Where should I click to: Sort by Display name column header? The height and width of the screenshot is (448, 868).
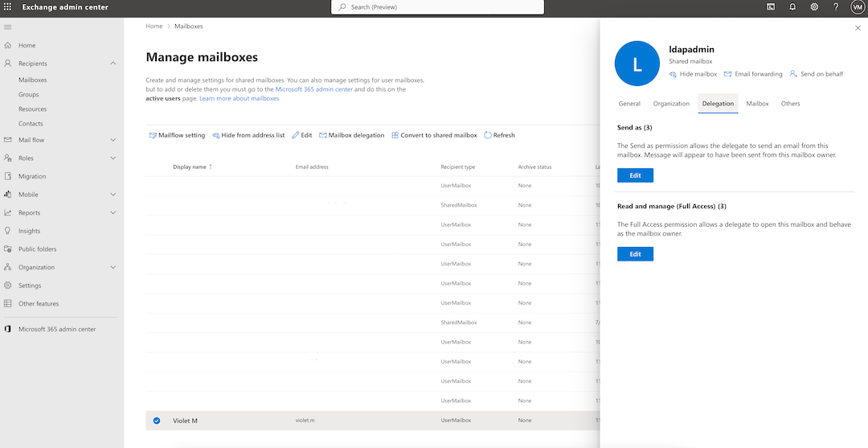[x=190, y=166]
